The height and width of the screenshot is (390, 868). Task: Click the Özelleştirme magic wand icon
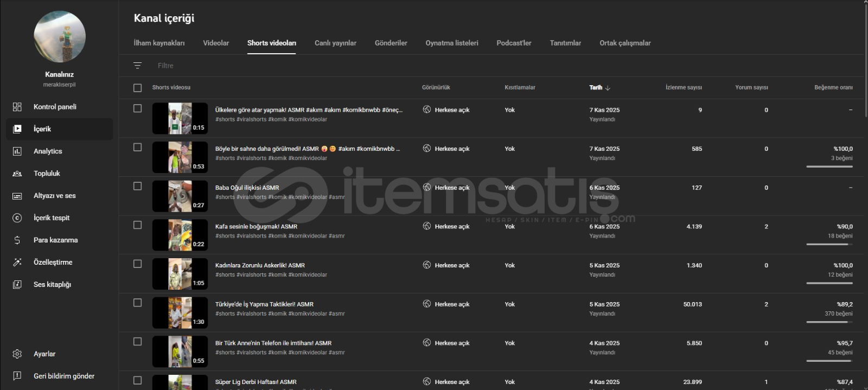pos(17,263)
